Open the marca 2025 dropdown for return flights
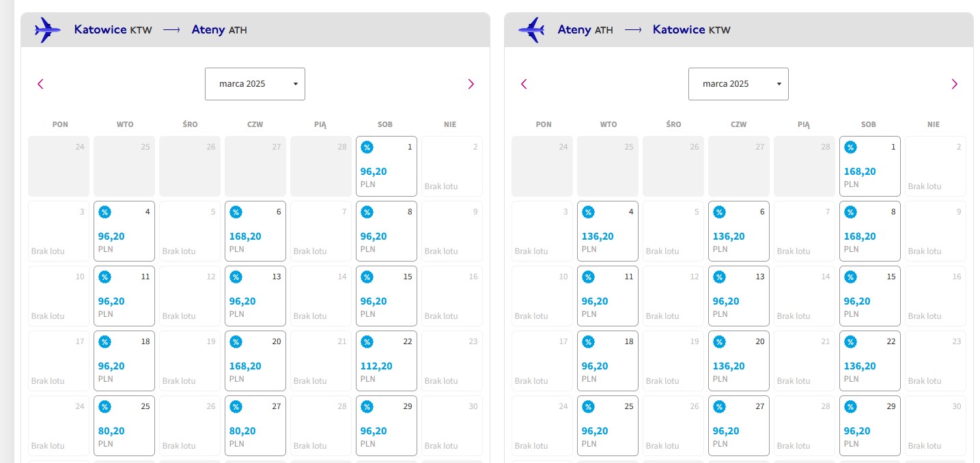The height and width of the screenshot is (463, 980). (x=738, y=84)
